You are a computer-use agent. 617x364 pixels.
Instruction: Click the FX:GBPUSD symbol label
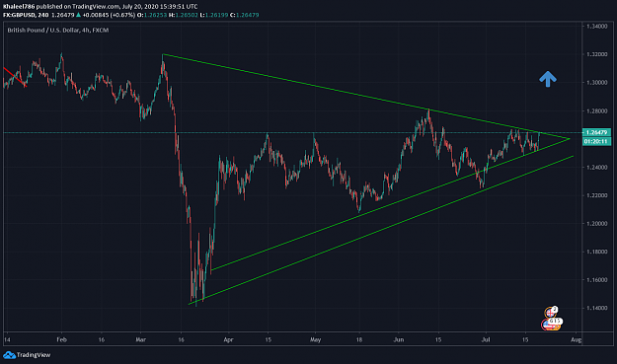click(20, 15)
